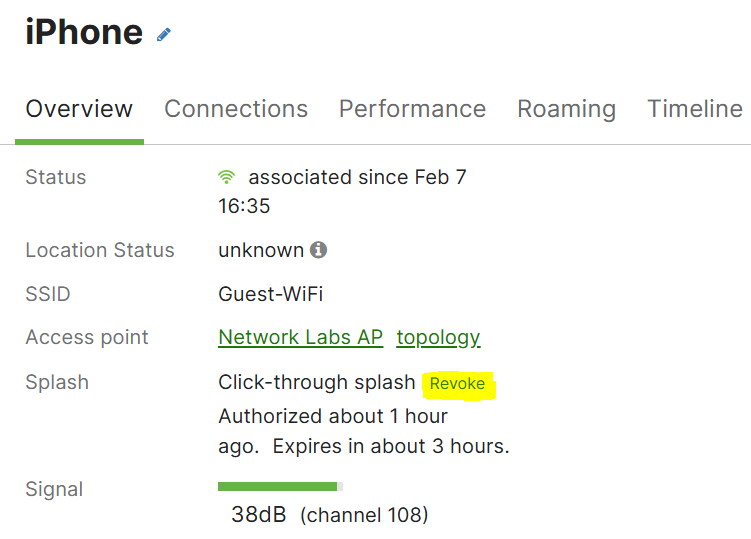Click the Location Status label
This screenshot has width=751, height=539.
(100, 250)
